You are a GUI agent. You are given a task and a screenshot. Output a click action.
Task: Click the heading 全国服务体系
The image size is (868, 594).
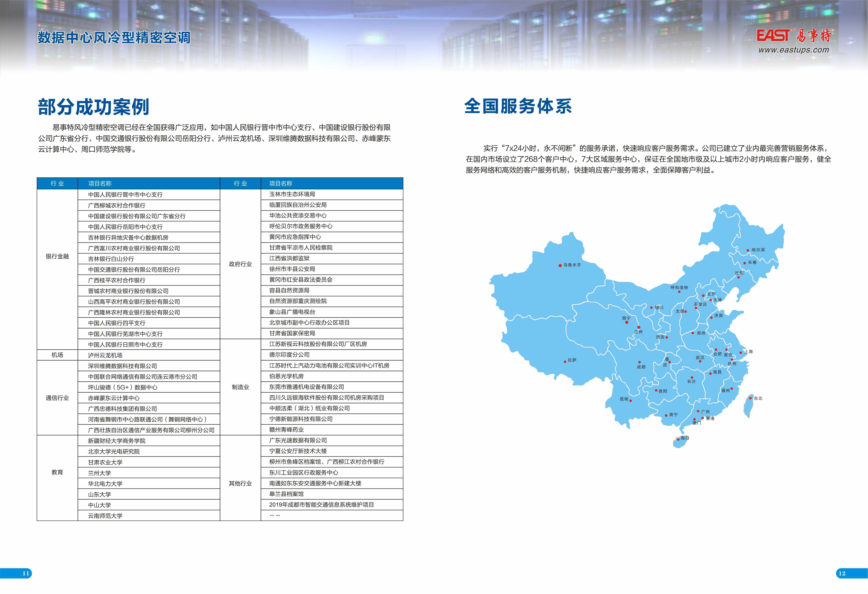(518, 106)
